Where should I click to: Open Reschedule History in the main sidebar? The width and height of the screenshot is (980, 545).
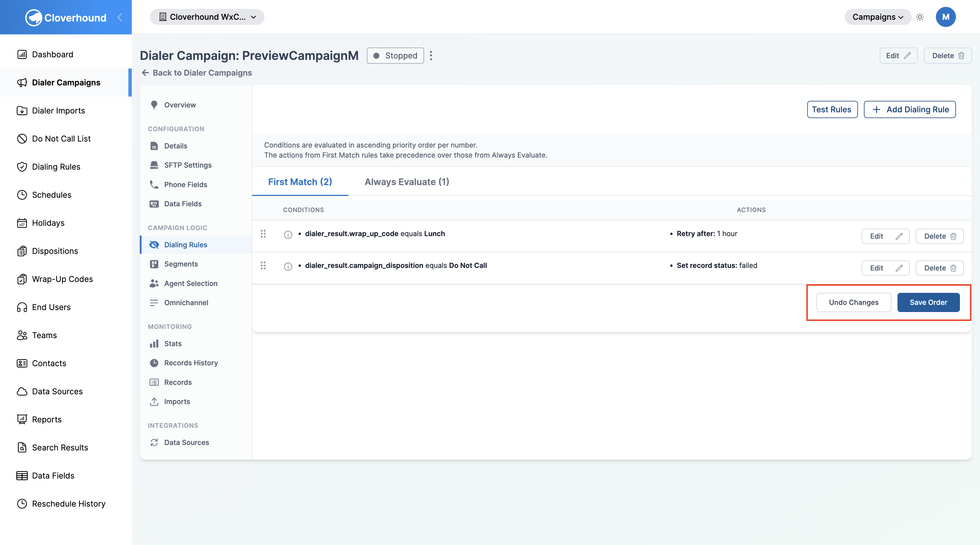coord(65,504)
